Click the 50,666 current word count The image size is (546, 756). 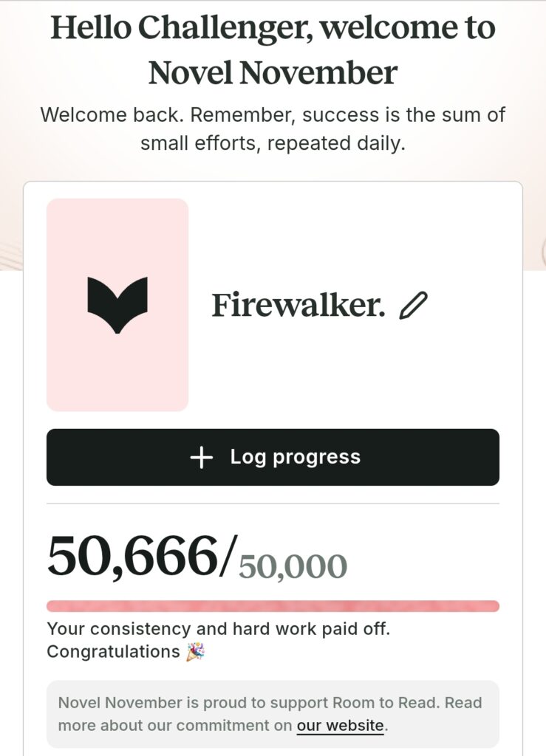point(133,555)
